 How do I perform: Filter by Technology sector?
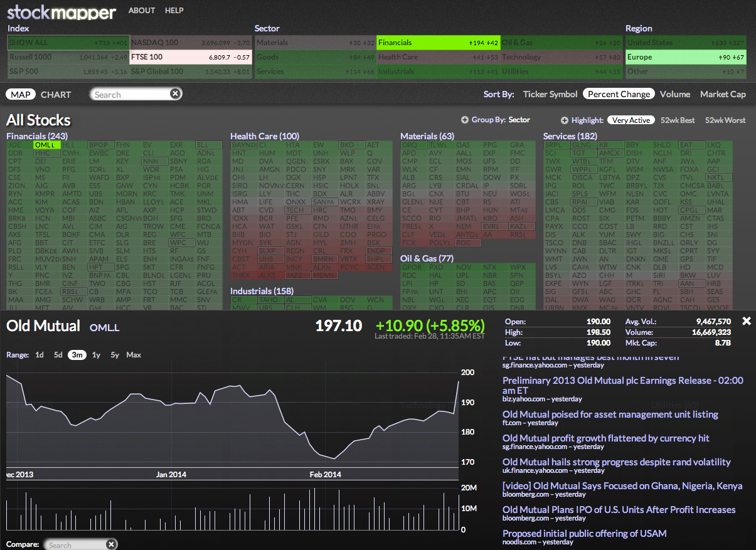pyautogui.click(x=561, y=57)
